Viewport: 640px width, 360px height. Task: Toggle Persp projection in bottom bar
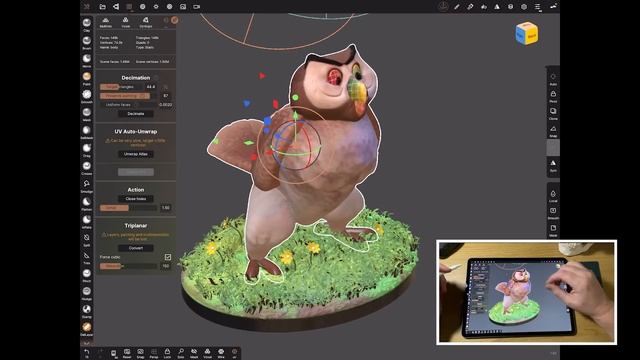tap(154, 353)
